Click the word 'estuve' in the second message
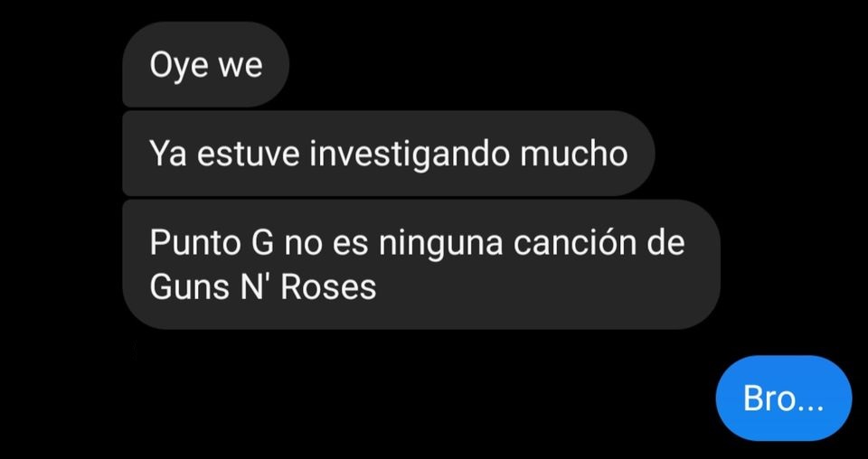This screenshot has height=459, width=868. [248, 155]
